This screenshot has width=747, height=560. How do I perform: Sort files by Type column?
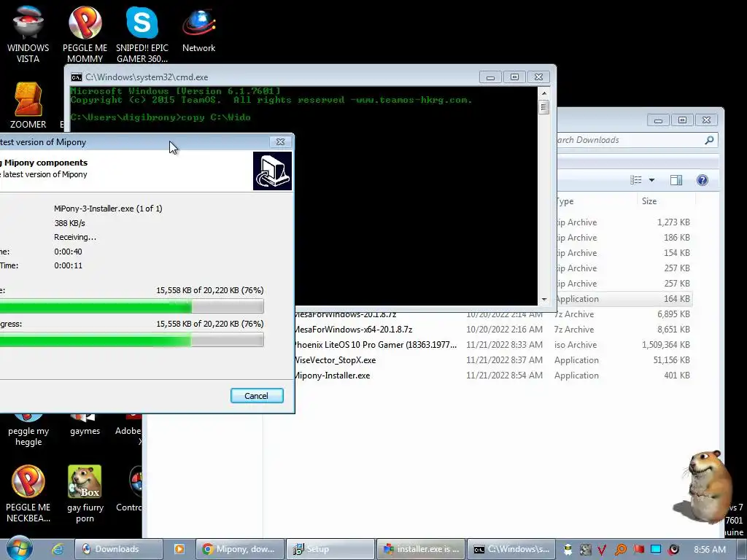[595, 201]
